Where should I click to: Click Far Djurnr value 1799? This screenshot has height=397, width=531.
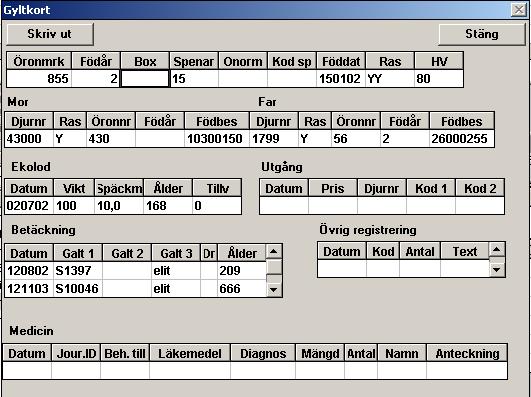pyautogui.click(x=274, y=139)
